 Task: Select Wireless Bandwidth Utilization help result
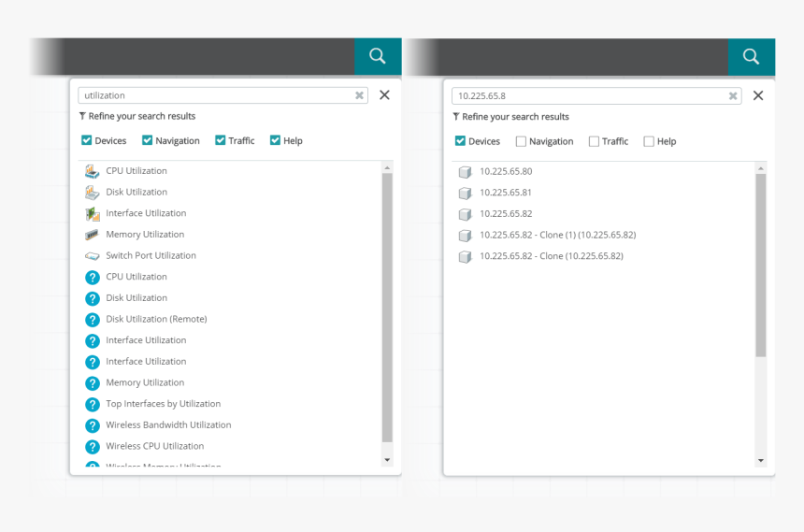coord(168,425)
